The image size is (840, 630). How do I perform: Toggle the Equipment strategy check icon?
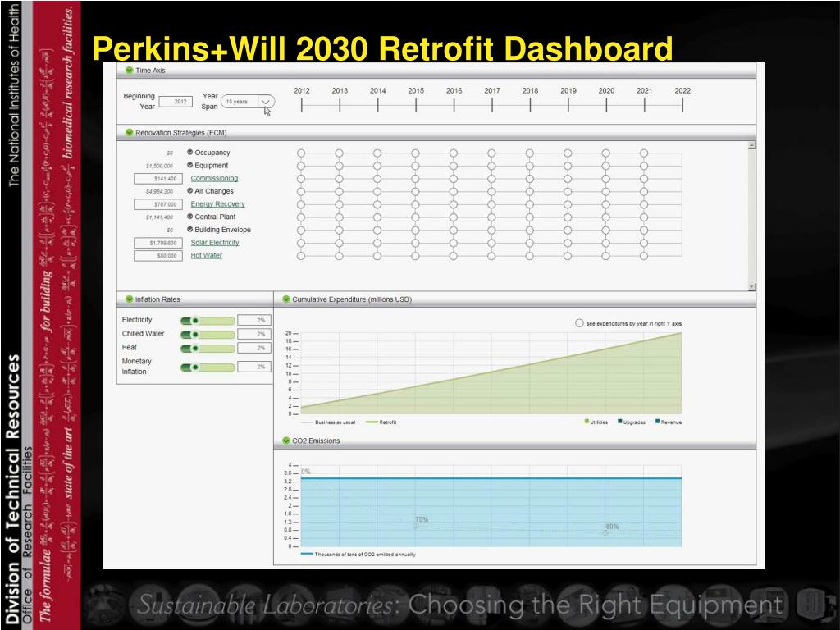pyautogui.click(x=189, y=165)
